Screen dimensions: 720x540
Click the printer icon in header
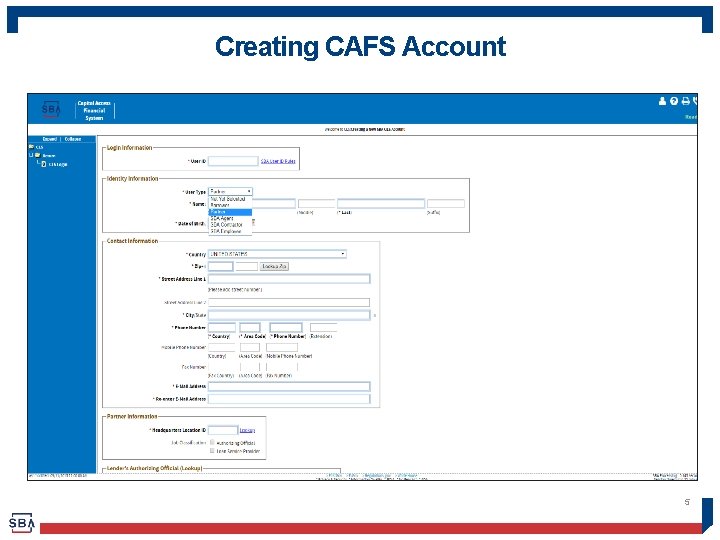click(x=686, y=101)
